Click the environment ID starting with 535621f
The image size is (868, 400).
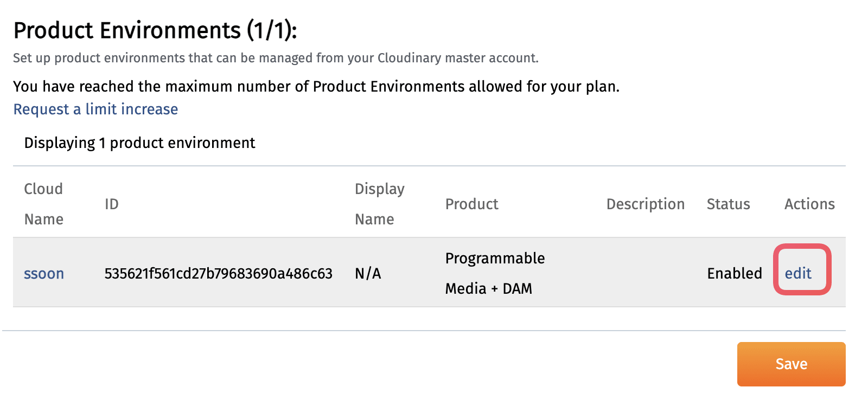click(218, 274)
